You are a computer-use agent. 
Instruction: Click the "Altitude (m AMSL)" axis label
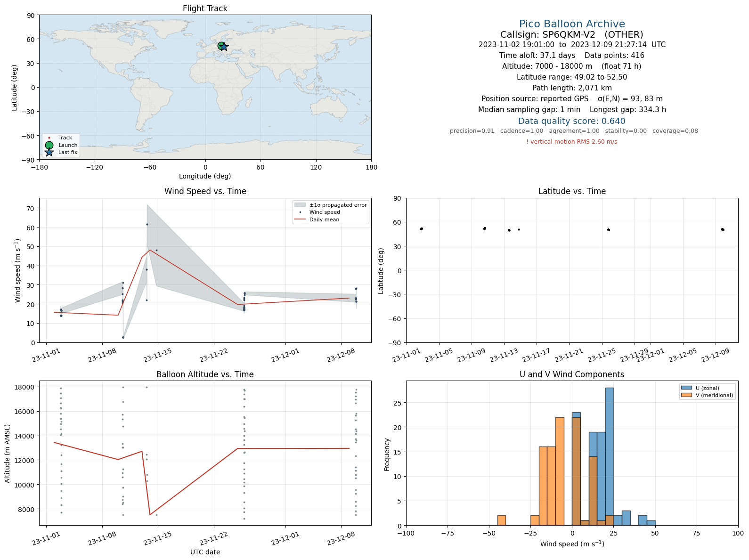click(x=8, y=453)
